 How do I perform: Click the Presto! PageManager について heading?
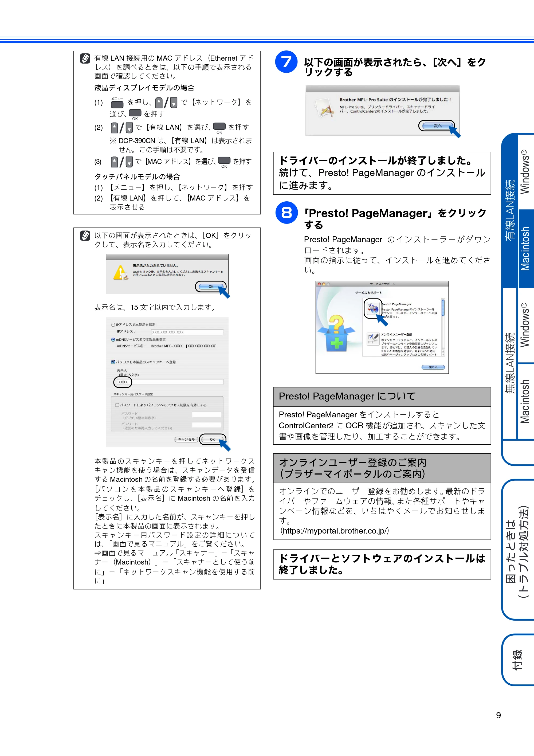347,396
